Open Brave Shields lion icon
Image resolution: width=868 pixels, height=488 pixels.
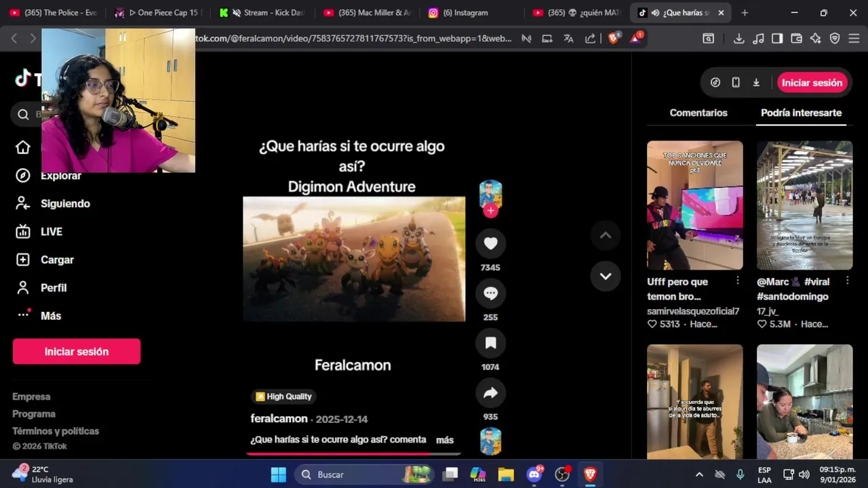coord(614,38)
